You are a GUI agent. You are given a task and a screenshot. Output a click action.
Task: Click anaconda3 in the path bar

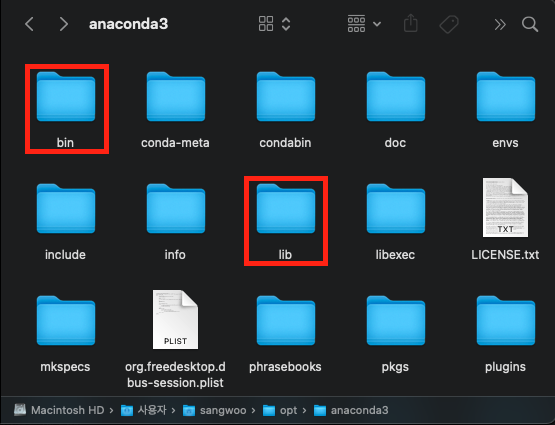[x=351, y=410]
